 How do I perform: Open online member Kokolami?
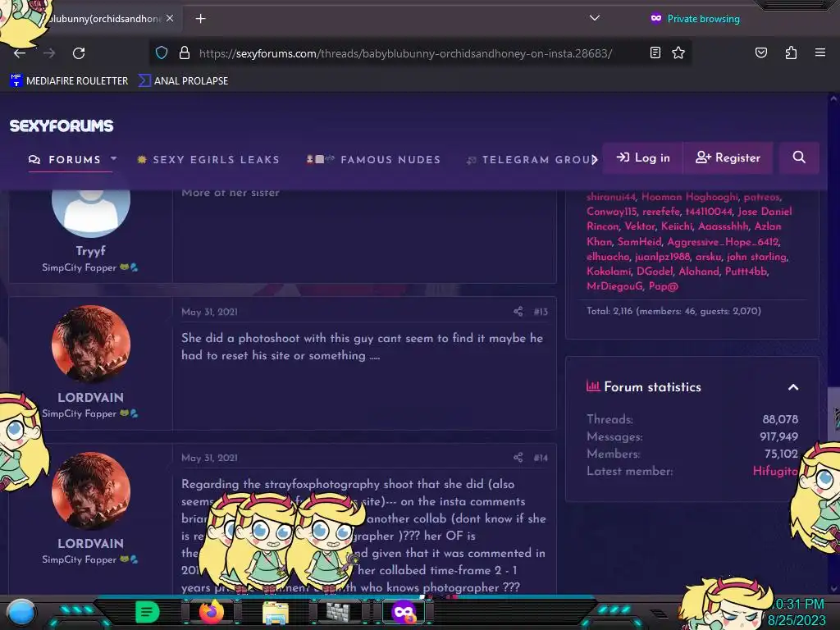pos(609,271)
